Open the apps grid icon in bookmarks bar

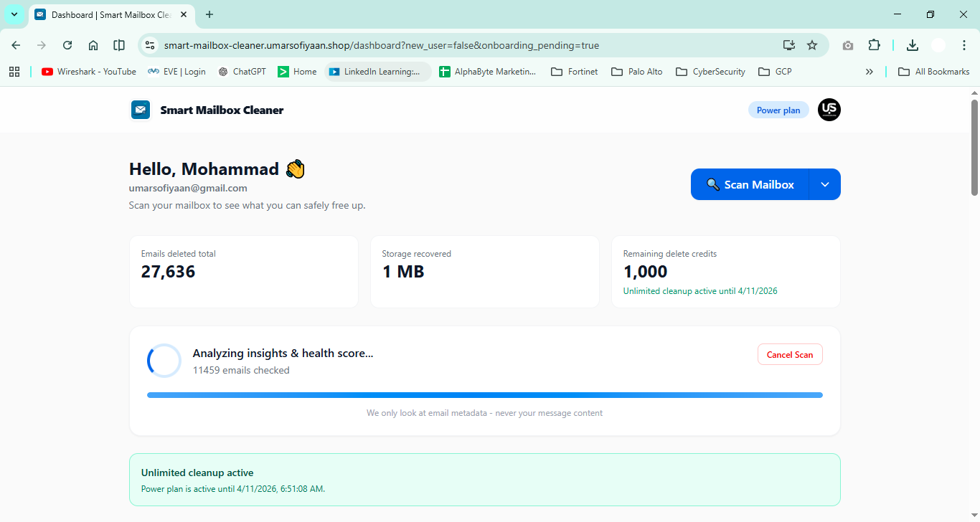[x=14, y=72]
